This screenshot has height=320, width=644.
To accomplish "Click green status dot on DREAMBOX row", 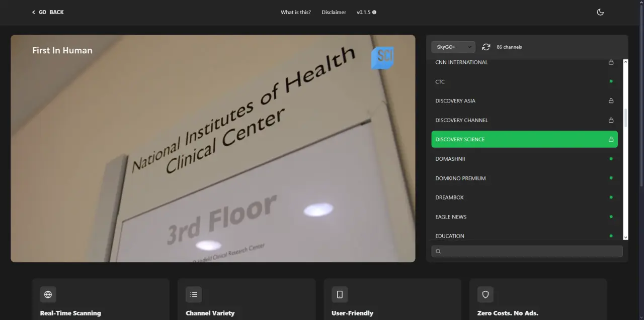I will coord(611,197).
